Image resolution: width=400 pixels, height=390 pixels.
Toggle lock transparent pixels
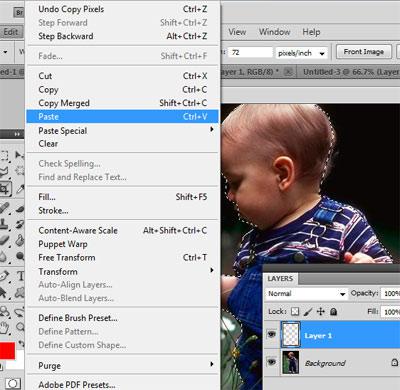[x=295, y=311]
